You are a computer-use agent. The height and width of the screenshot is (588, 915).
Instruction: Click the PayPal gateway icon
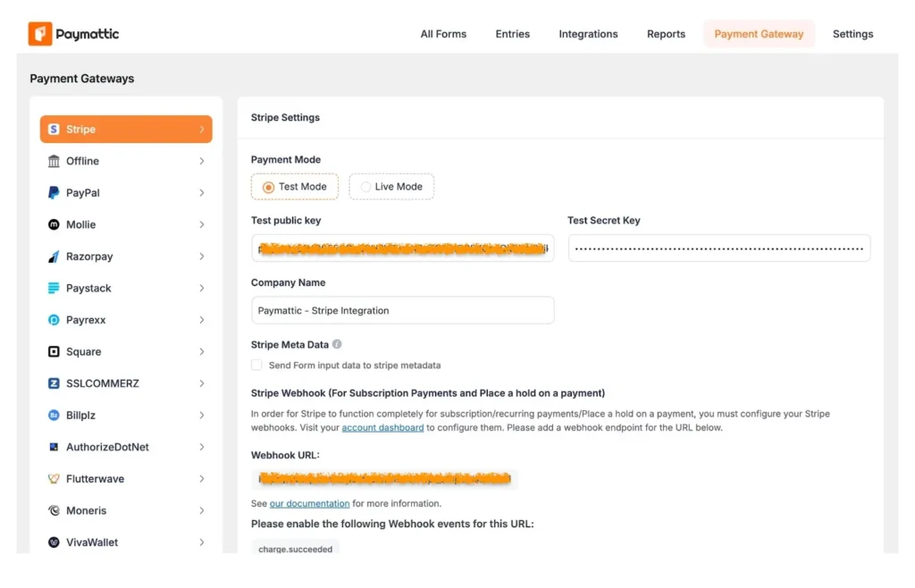point(54,193)
